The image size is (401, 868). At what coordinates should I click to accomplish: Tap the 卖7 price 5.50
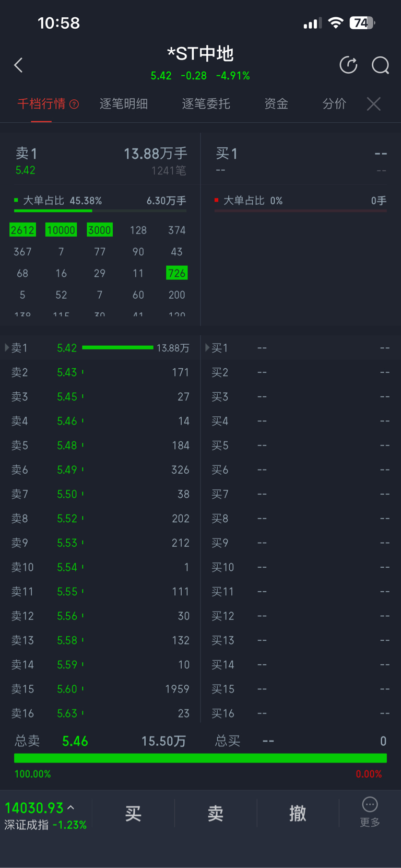point(67,494)
